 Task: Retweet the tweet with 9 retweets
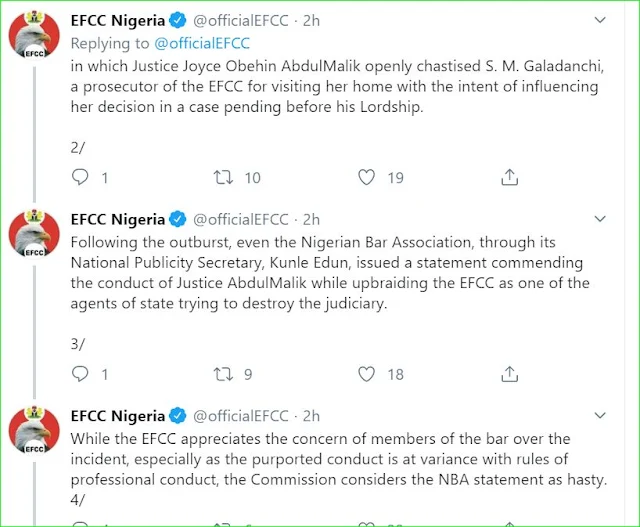tap(223, 374)
